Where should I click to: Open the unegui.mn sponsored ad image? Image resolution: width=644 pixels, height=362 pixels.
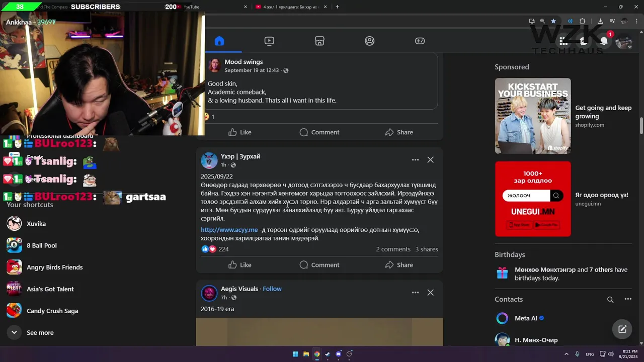pyautogui.click(x=533, y=199)
